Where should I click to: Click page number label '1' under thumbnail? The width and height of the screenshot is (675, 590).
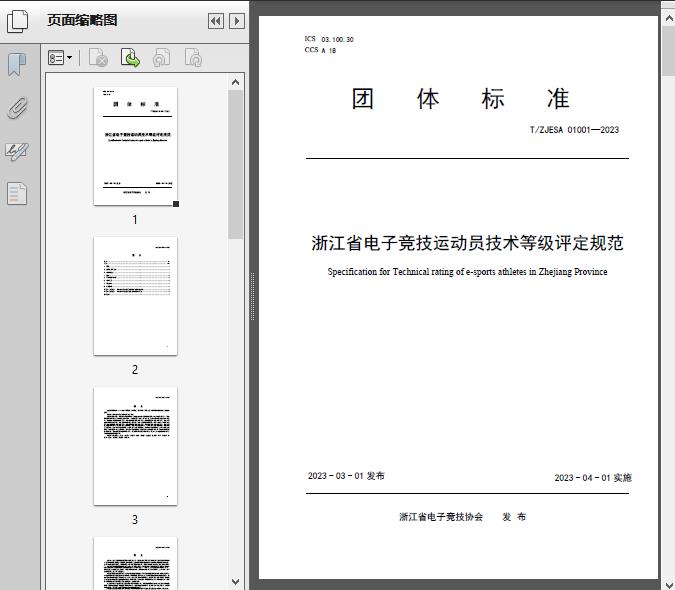(x=135, y=220)
